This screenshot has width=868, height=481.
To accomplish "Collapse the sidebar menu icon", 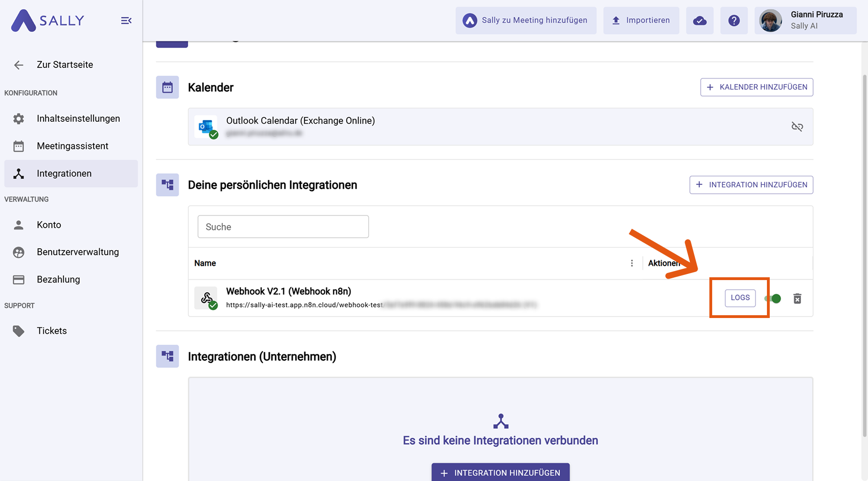I will (x=126, y=21).
